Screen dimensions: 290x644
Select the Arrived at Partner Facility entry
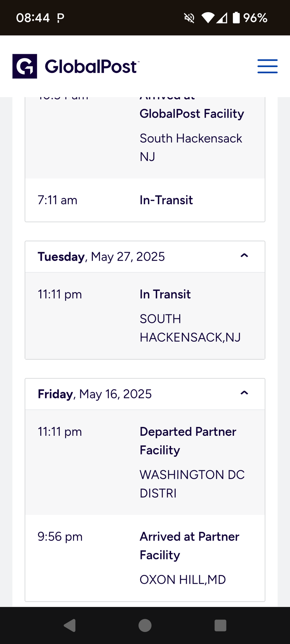click(x=145, y=558)
